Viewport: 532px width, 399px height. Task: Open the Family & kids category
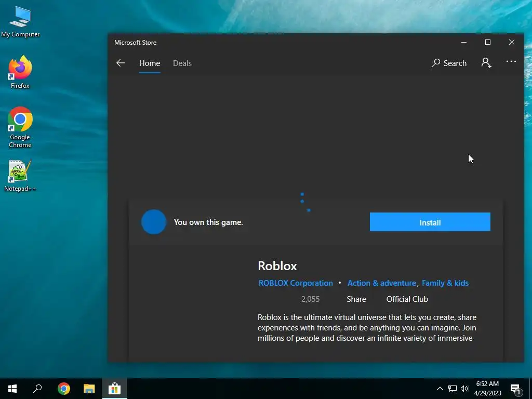[x=445, y=283]
